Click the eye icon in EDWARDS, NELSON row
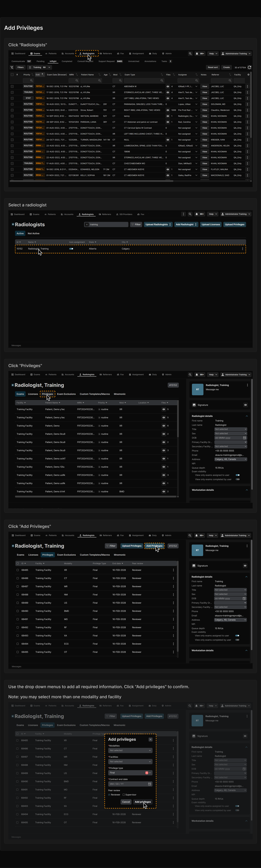This screenshot has height=868, width=261. pyautogui.click(x=168, y=170)
